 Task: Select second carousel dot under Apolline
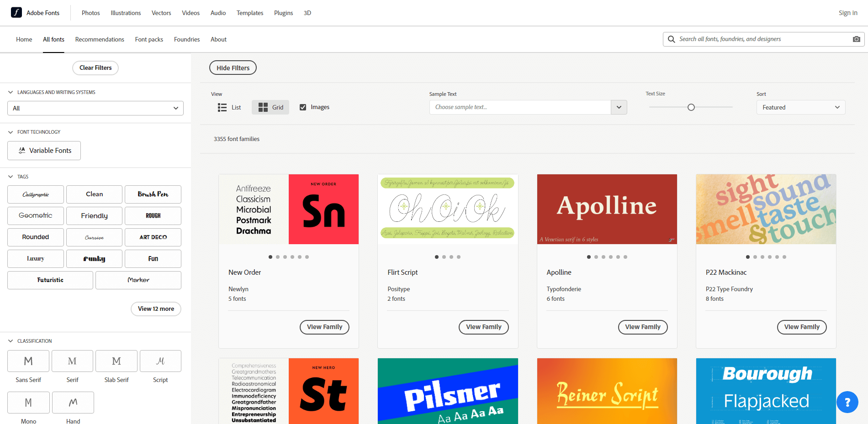(x=596, y=257)
